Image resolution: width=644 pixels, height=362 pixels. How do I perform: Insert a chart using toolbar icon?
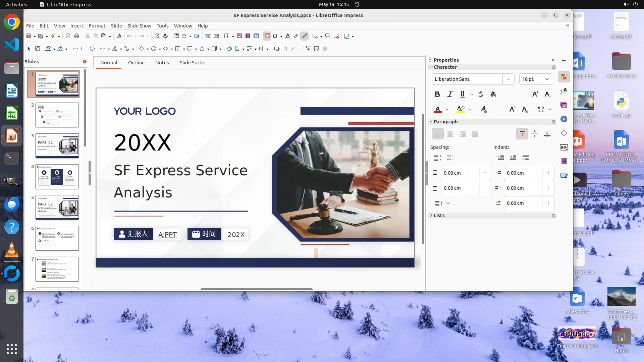pyautogui.click(x=256, y=36)
